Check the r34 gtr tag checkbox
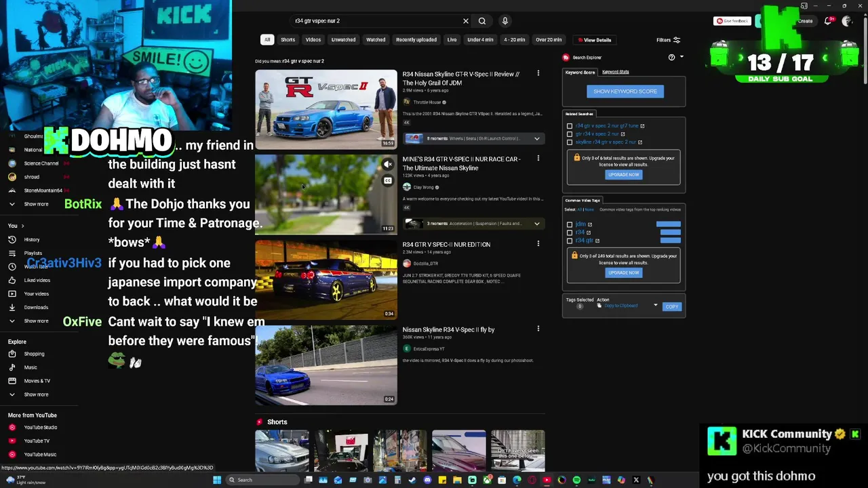The width and height of the screenshot is (868, 488). click(x=570, y=241)
